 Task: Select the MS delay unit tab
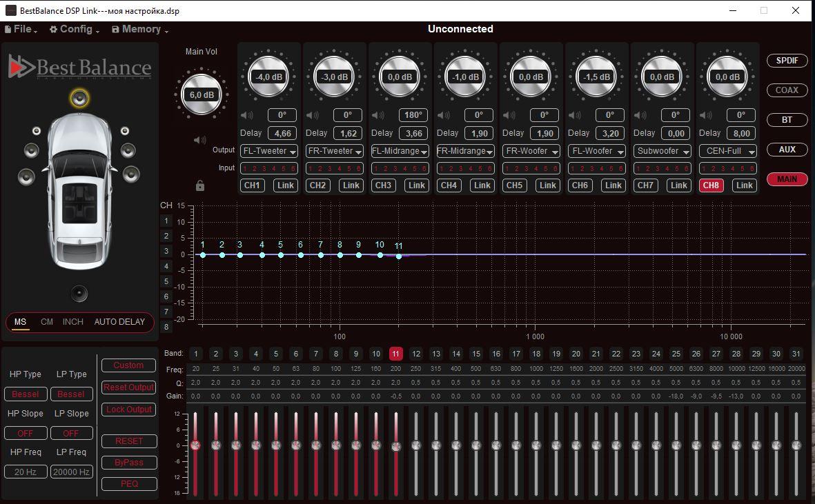pos(20,322)
